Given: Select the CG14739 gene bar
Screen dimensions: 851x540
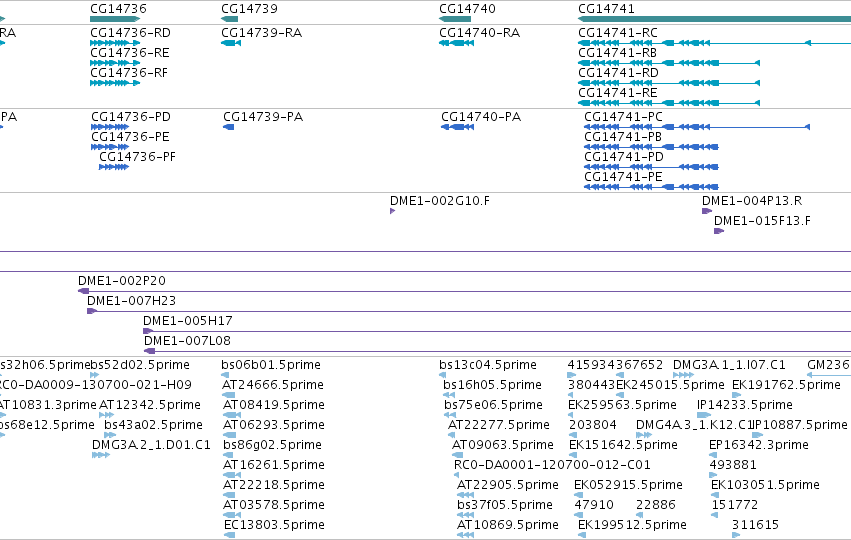Looking at the screenshot, I should (x=230, y=19).
